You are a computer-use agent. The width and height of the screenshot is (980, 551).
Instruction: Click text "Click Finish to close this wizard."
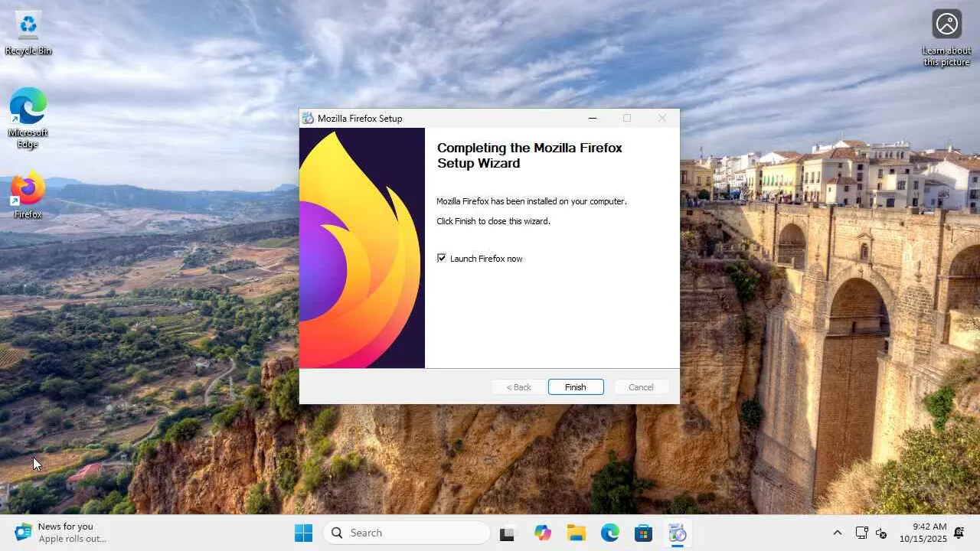493,221
